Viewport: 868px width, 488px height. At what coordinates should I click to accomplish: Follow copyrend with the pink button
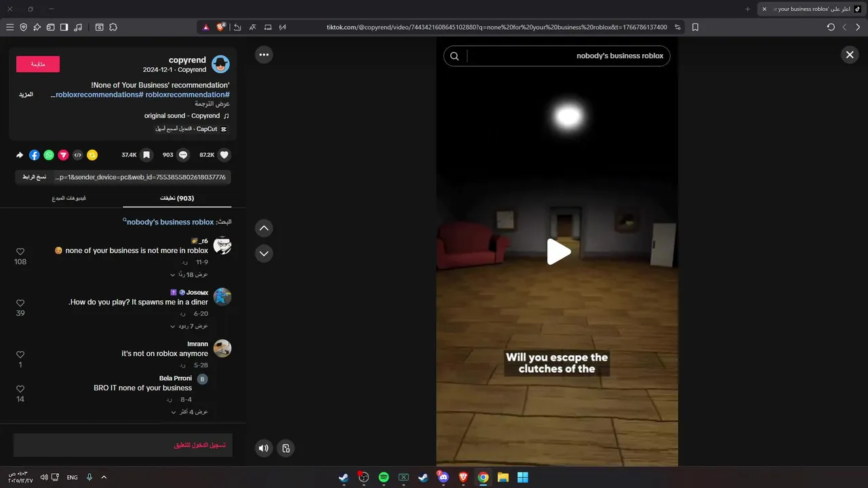point(38,64)
